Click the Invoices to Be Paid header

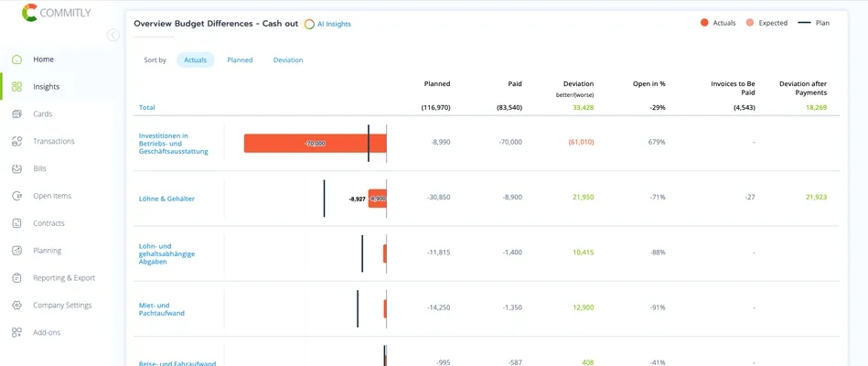[733, 88]
